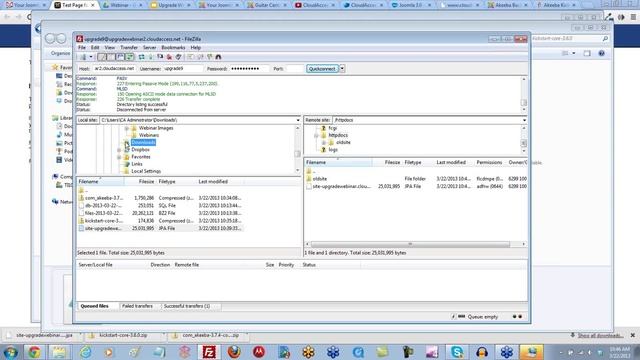
Task: Click Show all downloads link in Chrome
Action: click(x=600, y=336)
